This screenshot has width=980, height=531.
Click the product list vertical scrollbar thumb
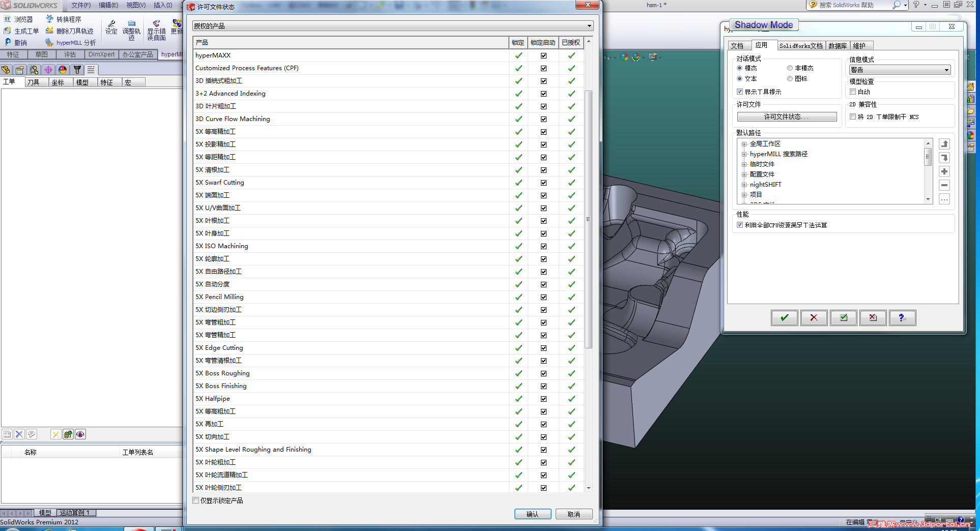[588, 219]
